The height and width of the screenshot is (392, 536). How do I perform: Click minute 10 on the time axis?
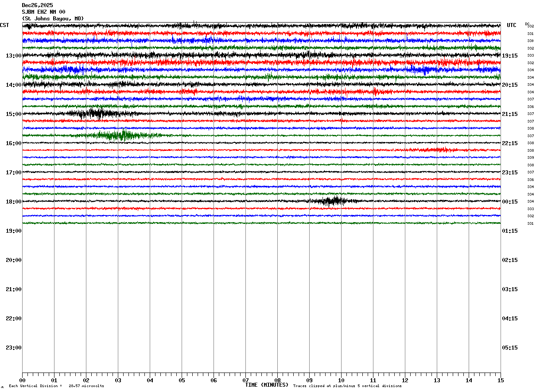tap(341, 380)
